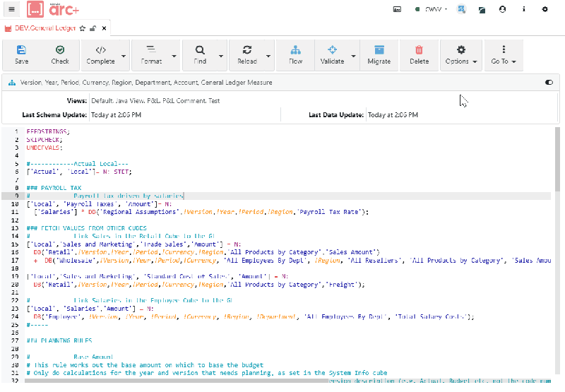Click ['Actual', 'Local'] STET rule line

79,172
